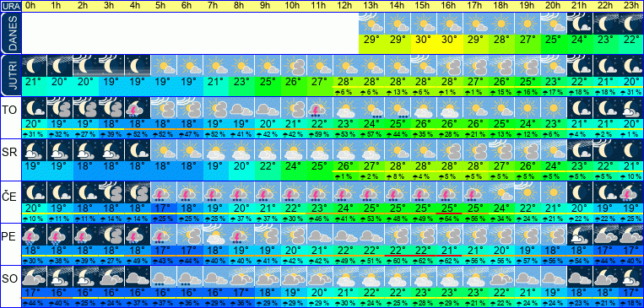Click the 64 % precipitation cell on ČE

pyautogui.click(x=449, y=219)
